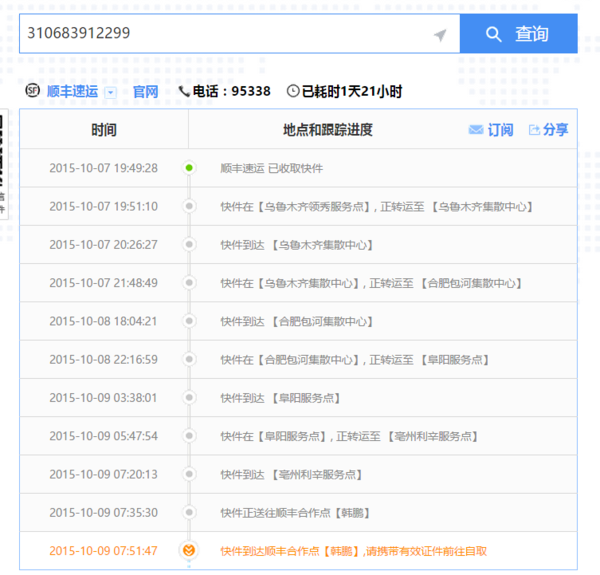Click timestamp 2015-10-08 18:04:21

[x=103, y=321]
